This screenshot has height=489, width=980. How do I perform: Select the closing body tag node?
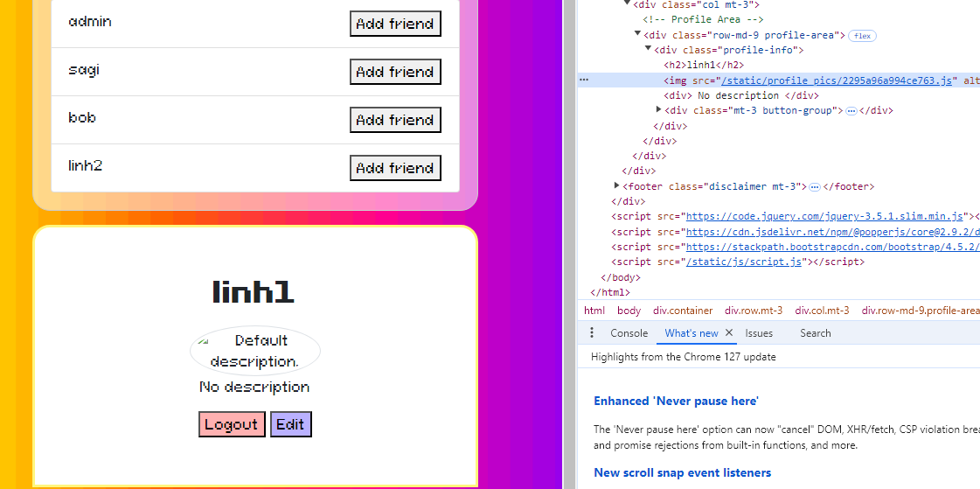coord(621,277)
